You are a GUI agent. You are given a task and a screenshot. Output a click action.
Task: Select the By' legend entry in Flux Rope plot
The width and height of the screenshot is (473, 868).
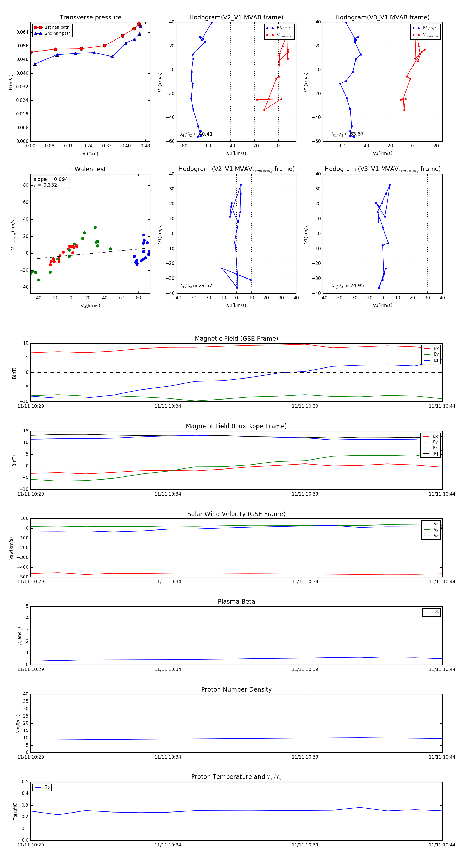431,442
